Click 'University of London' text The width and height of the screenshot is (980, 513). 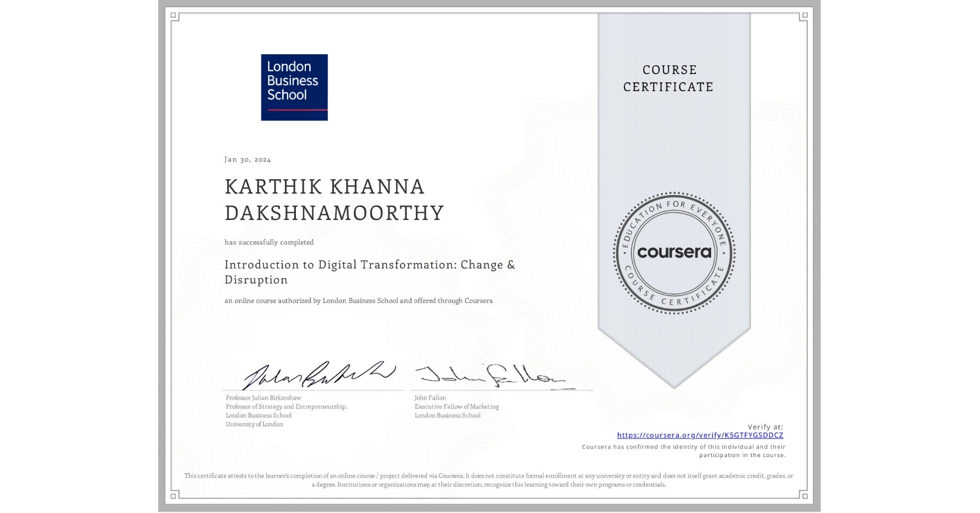[254, 425]
